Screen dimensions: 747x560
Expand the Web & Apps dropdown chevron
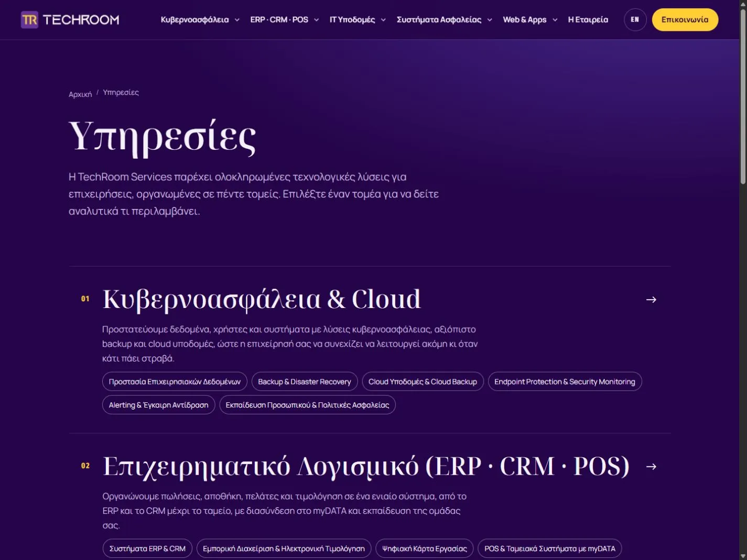tap(555, 20)
